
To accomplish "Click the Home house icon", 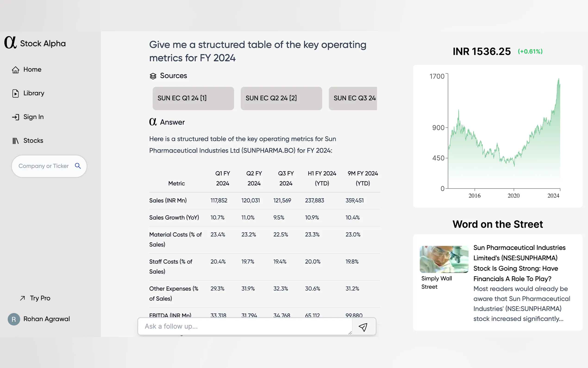I will point(16,70).
